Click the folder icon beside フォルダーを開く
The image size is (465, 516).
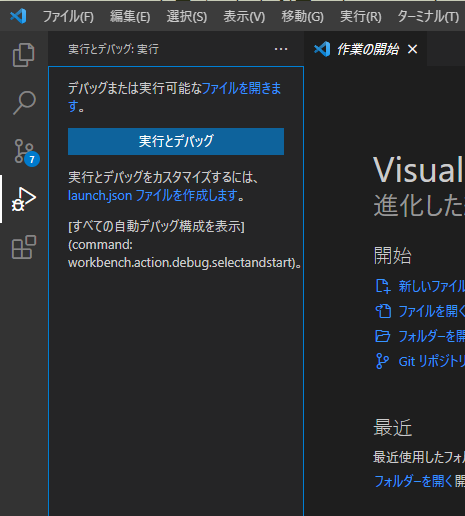click(x=383, y=336)
